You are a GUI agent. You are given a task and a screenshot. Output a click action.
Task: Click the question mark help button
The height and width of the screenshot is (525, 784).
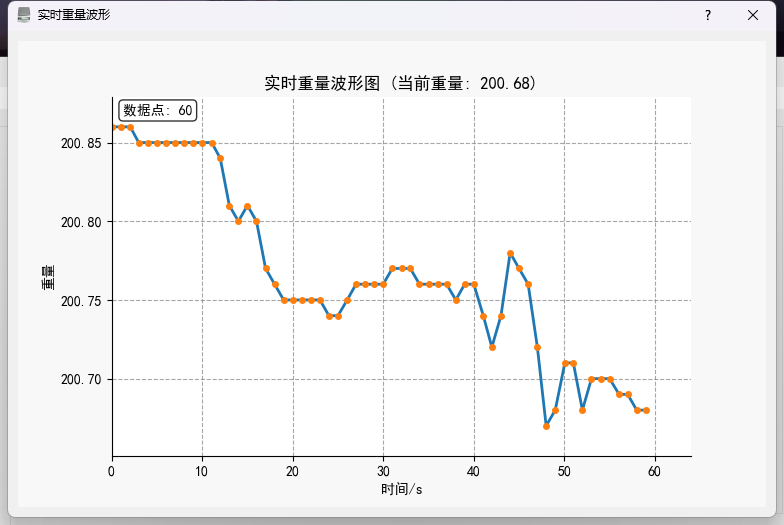point(707,15)
